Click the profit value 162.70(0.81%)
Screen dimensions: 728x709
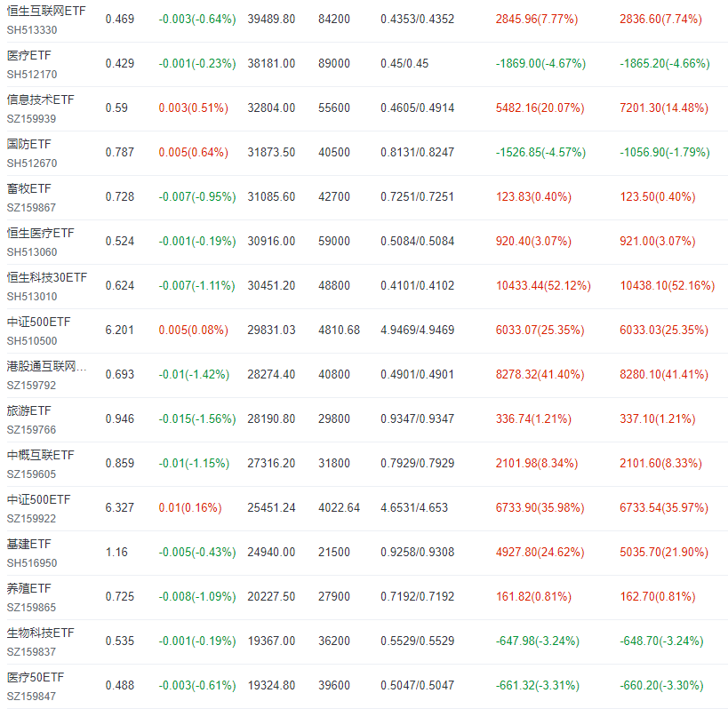click(658, 596)
